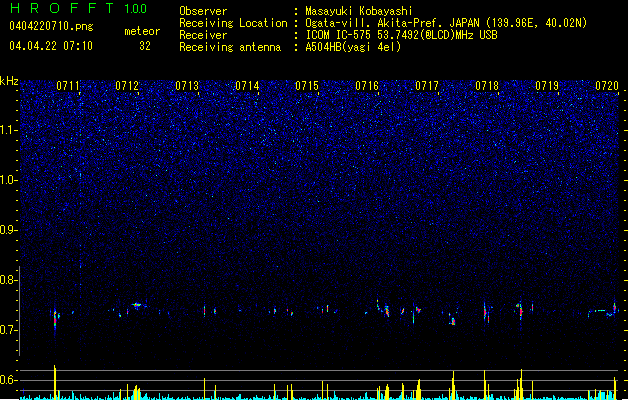
Task: Click the kHz axis unit label
Action: coord(9,81)
